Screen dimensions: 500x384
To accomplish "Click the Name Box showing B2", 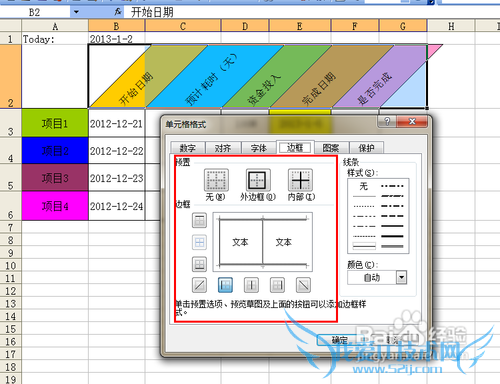I will coord(35,12).
